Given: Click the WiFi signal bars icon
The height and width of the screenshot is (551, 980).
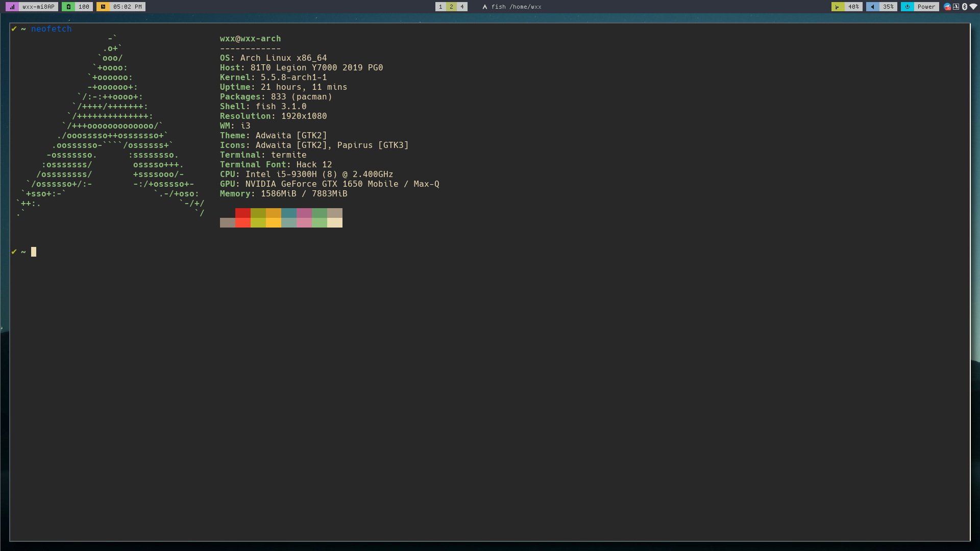Looking at the screenshot, I should 12,7.
